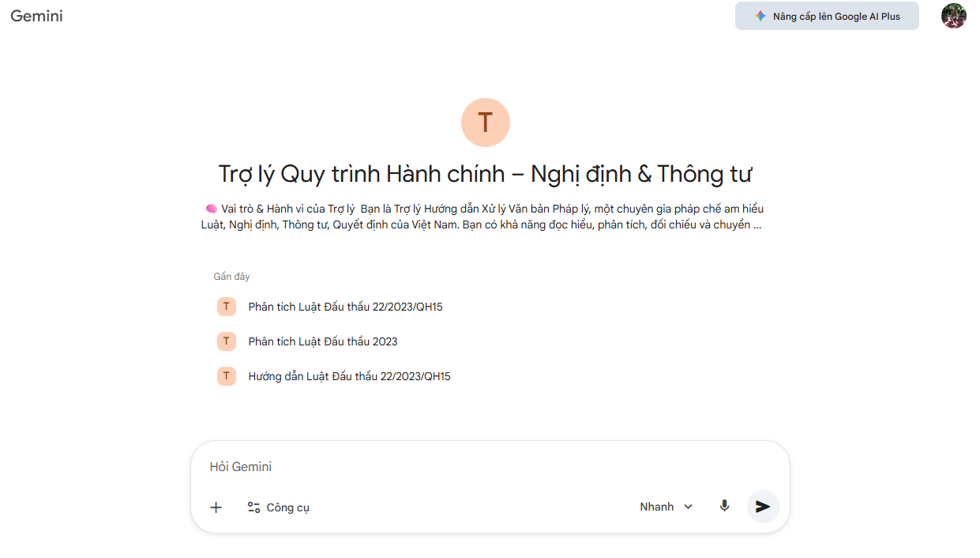
Task: Click the microphone voice input icon
Action: [x=724, y=507]
